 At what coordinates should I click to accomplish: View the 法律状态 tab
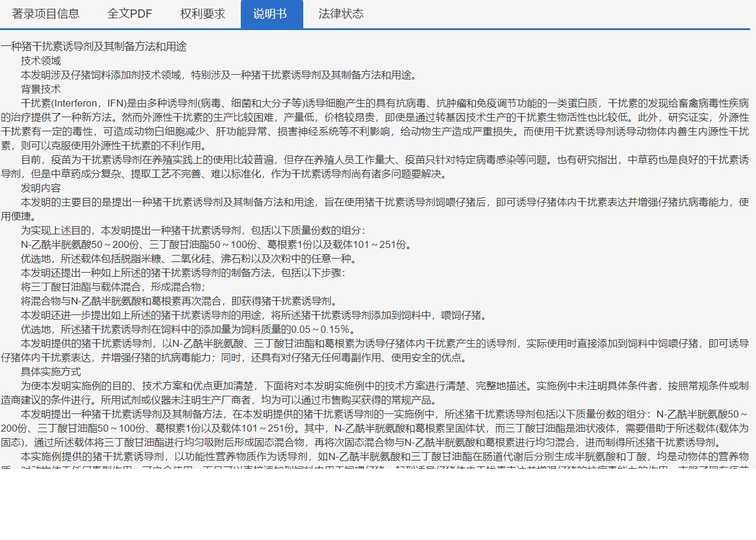(341, 14)
